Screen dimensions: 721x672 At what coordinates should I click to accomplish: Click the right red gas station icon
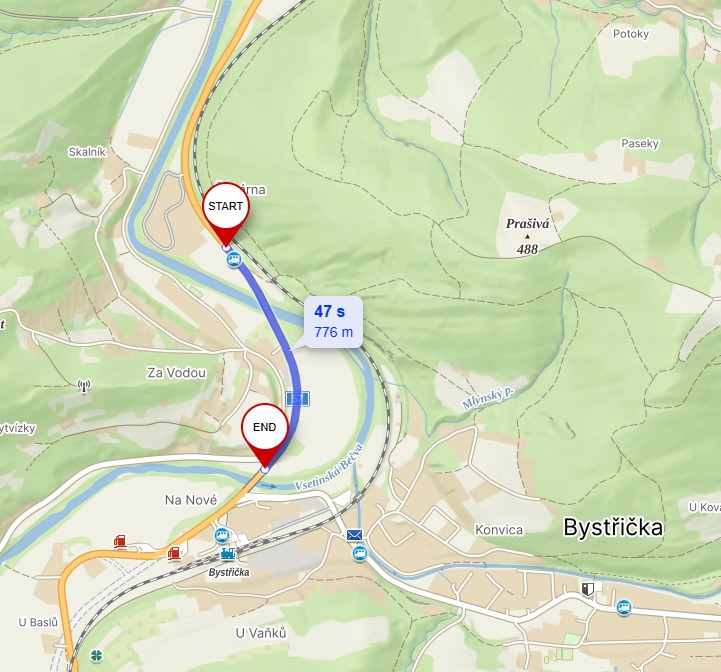pos(174,553)
